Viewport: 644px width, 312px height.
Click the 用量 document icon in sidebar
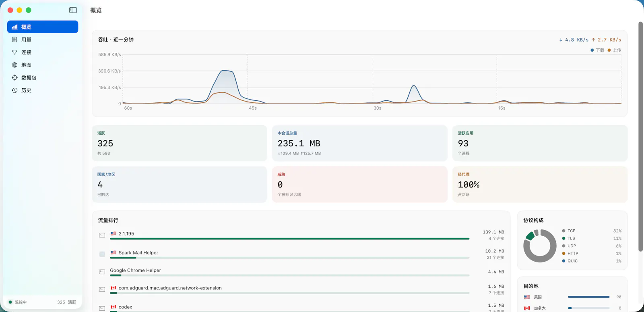pos(14,40)
